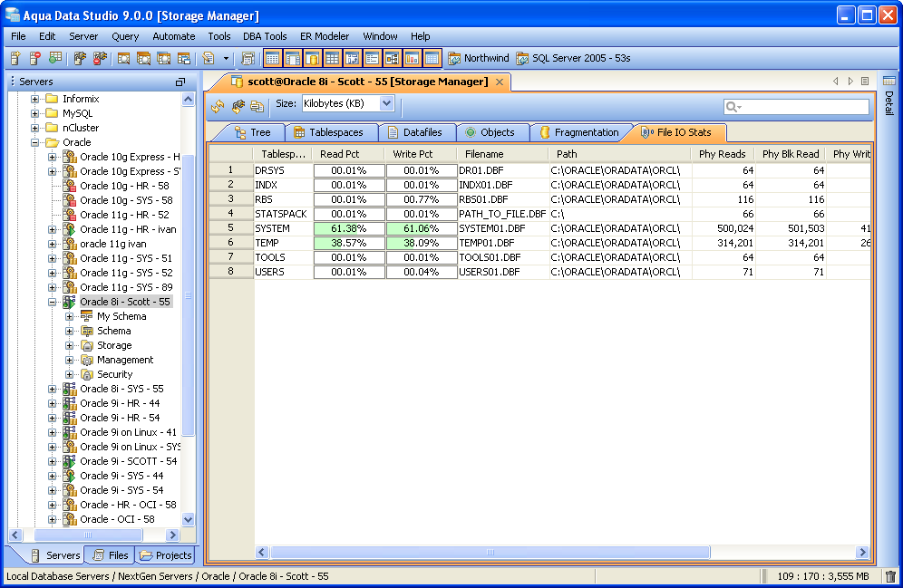Viewport: 903px width, 588px height.
Task: Sort by the Phy Reads column header
Action: point(723,154)
